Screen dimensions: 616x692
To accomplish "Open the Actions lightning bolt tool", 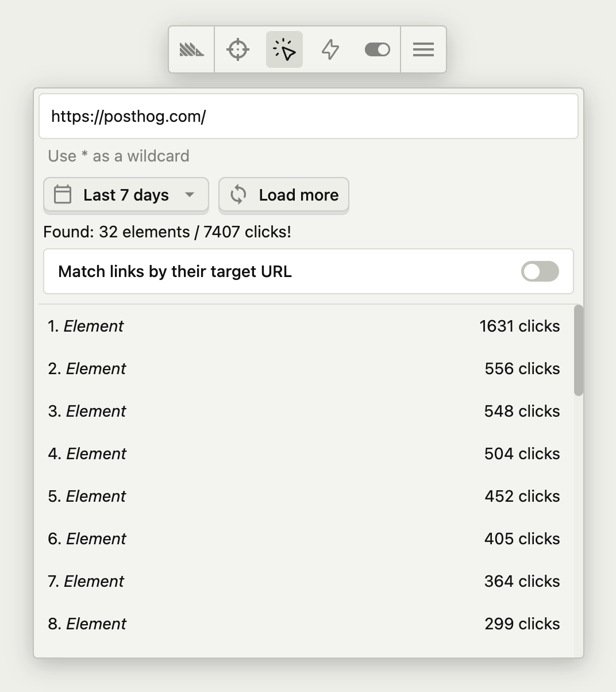I will point(330,49).
